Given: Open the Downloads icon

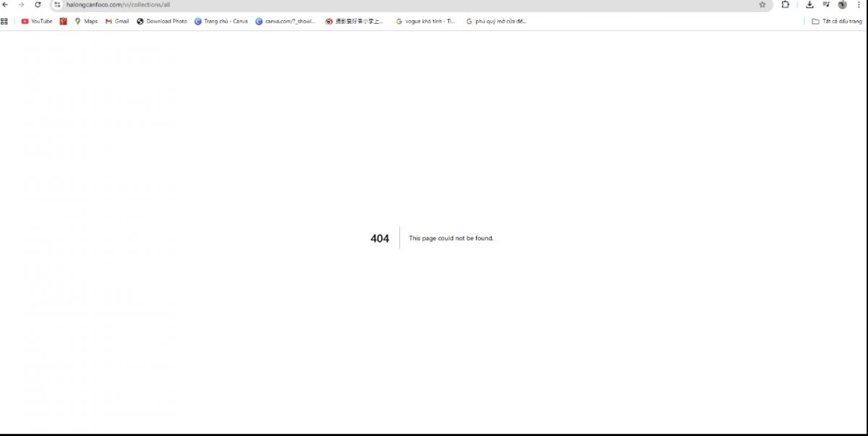Looking at the screenshot, I should click(x=809, y=4).
